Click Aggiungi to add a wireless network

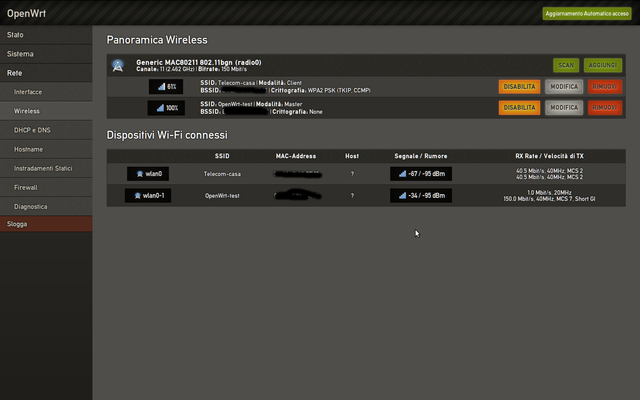(x=603, y=65)
